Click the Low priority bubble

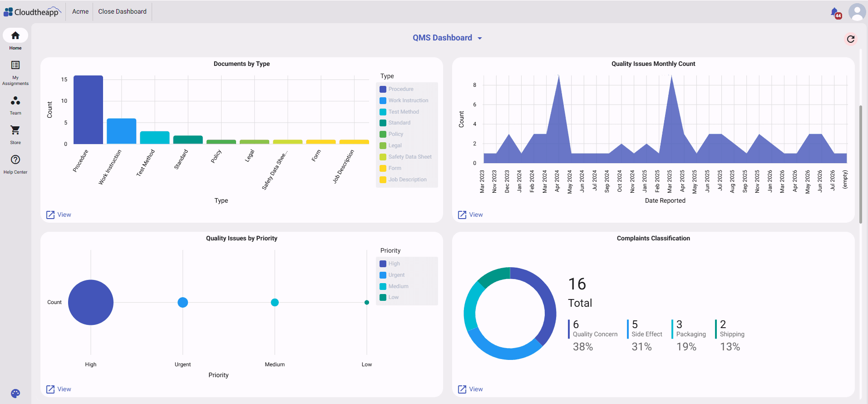point(367,302)
